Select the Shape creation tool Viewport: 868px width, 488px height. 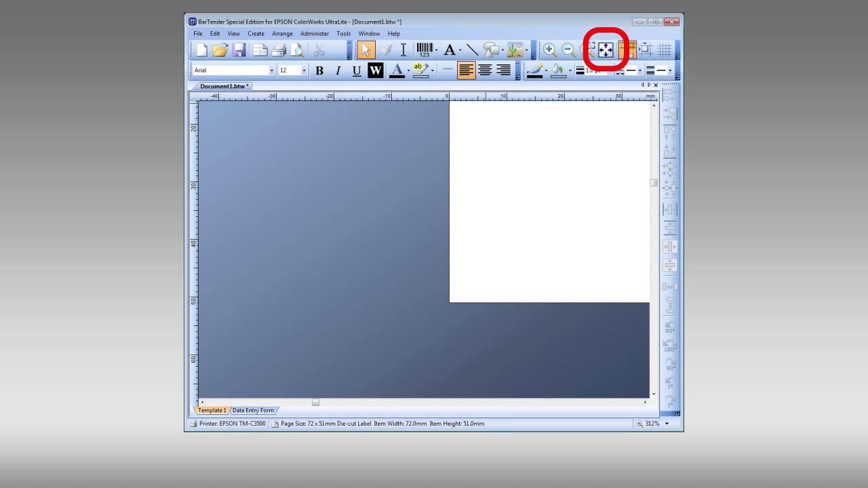coord(490,49)
